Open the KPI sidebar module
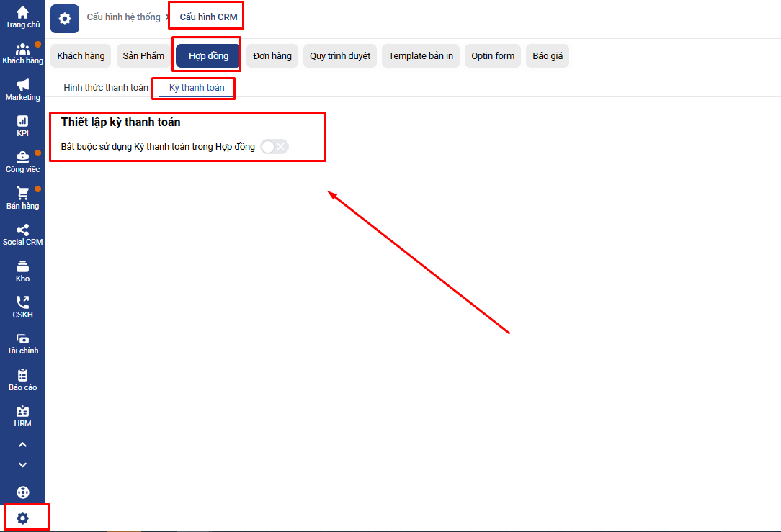Screen dimensions: 781x532 [x=22, y=126]
